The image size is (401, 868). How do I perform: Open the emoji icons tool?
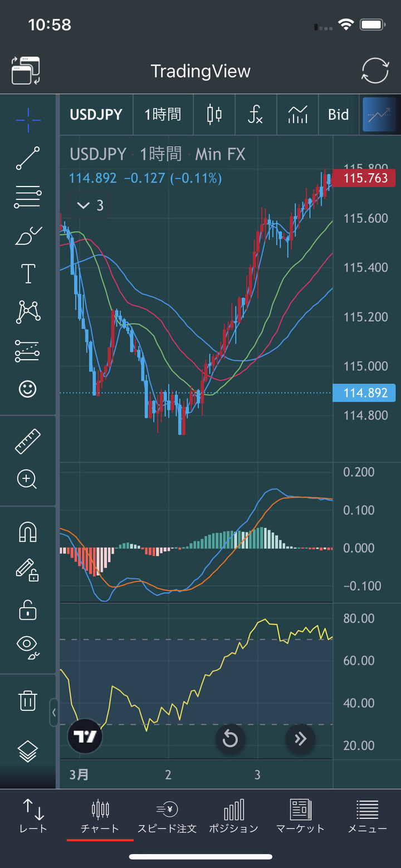(28, 389)
